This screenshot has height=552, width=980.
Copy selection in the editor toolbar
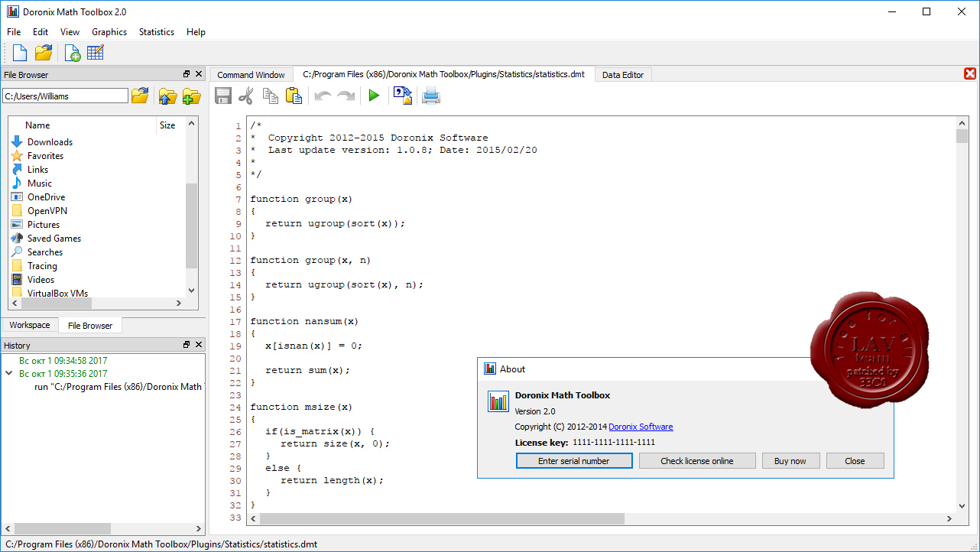tap(270, 96)
